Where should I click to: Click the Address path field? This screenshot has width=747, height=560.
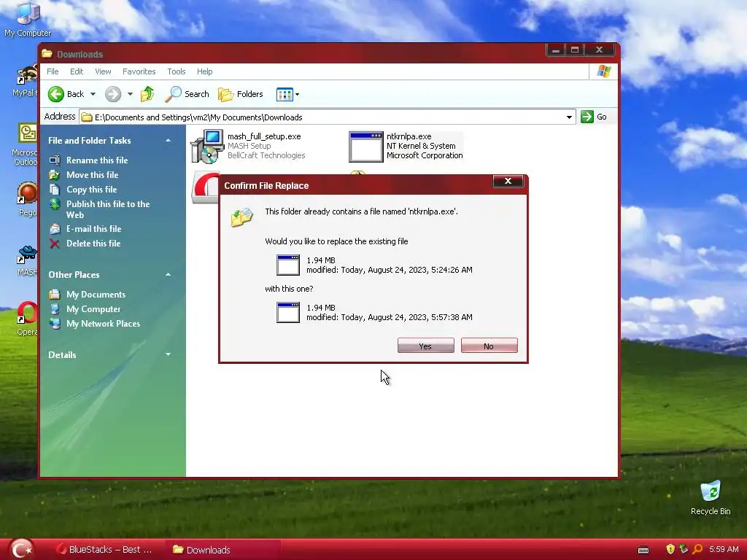click(x=328, y=117)
